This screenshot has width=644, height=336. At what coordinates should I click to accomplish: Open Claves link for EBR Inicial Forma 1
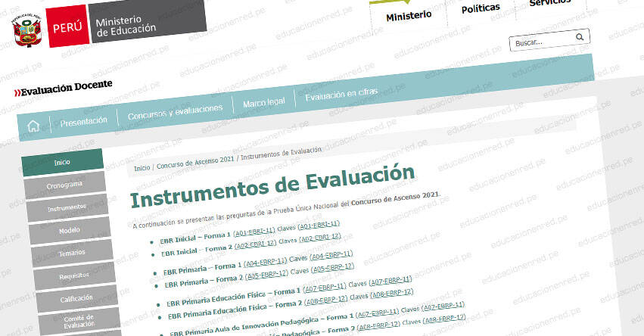pos(319,225)
